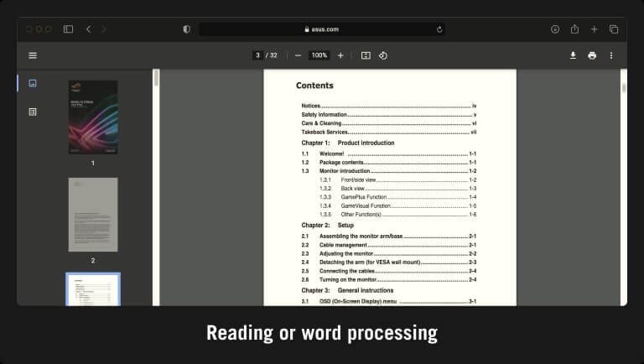Screen dimensions: 644x364
Task: Toggle the PDF sidebar hamburger menu
Action: pos(33,55)
